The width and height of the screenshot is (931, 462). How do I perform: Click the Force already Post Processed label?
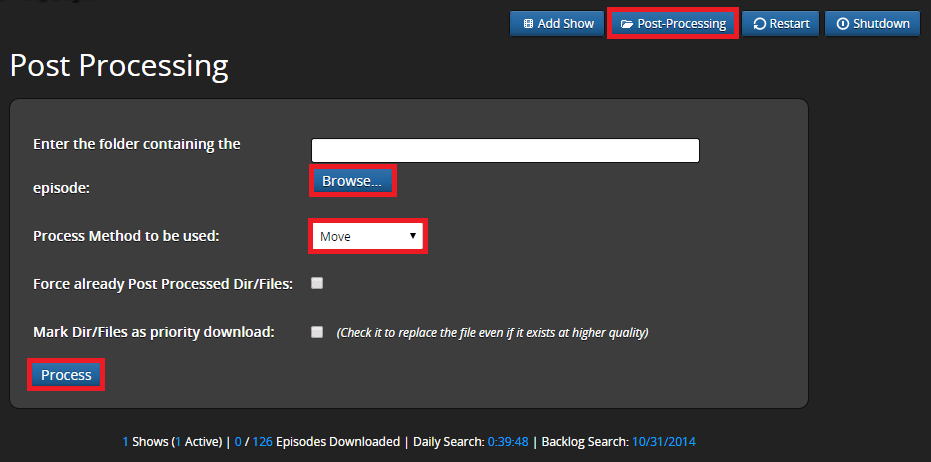[162, 284]
